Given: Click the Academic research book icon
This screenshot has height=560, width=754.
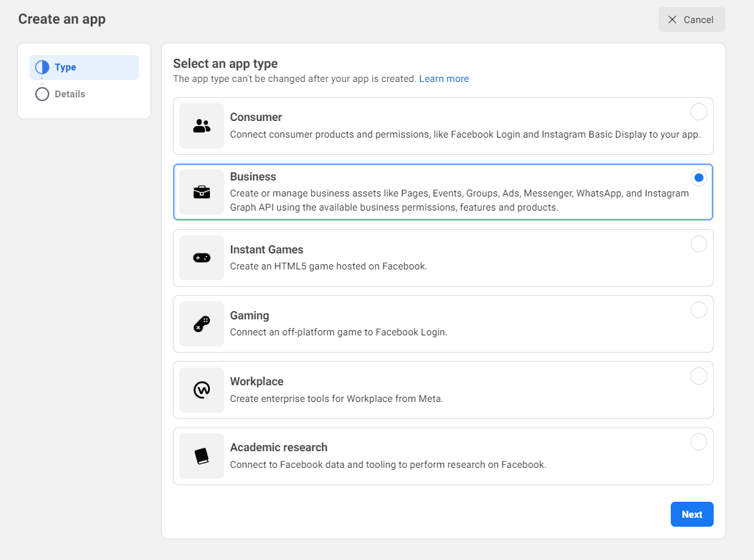Looking at the screenshot, I should click(202, 456).
